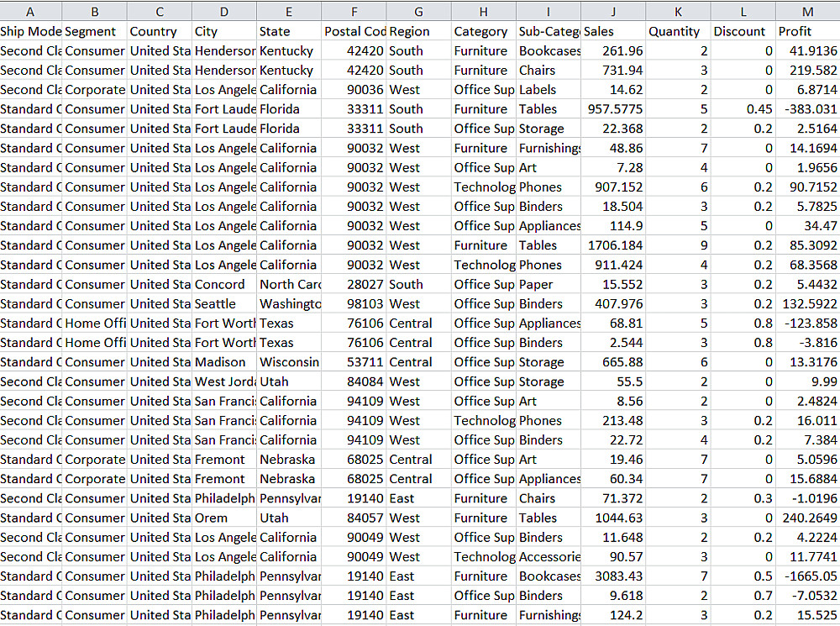Select the sales value 11.648
840x626 pixels.
(x=613, y=538)
